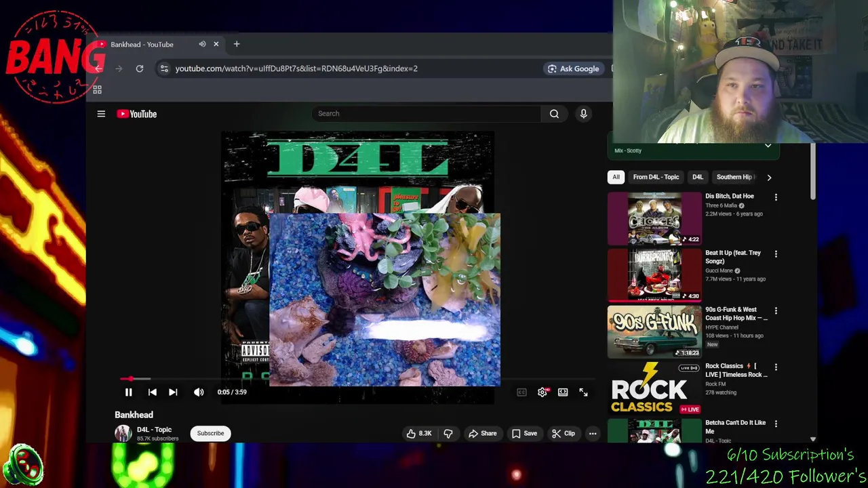Open the 90s G-Funk mix thumbnail
Screen dimensions: 868x488
654,331
